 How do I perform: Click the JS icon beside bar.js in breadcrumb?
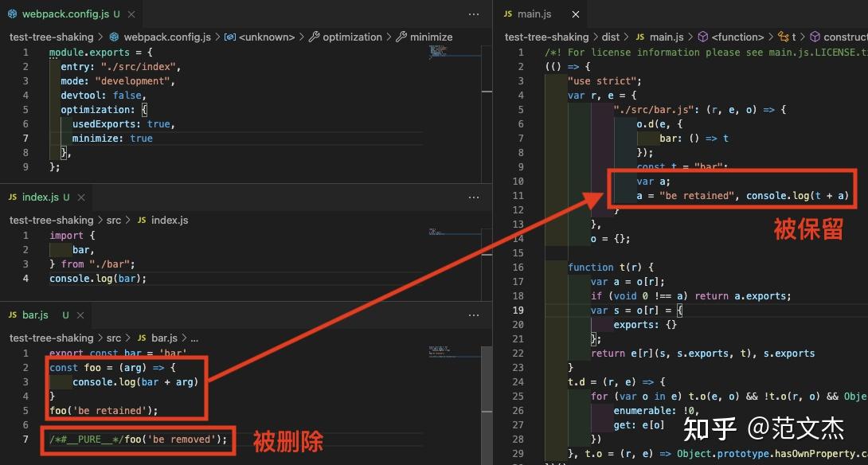click(x=141, y=338)
